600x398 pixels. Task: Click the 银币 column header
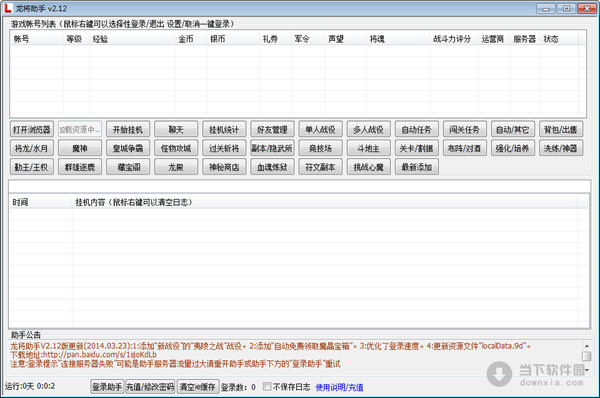(x=233, y=39)
